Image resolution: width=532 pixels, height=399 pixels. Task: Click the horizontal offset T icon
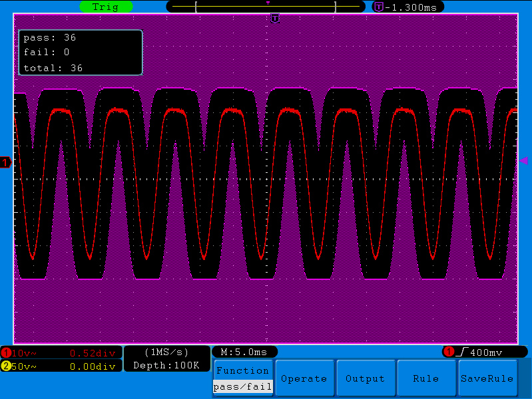coord(379,7)
